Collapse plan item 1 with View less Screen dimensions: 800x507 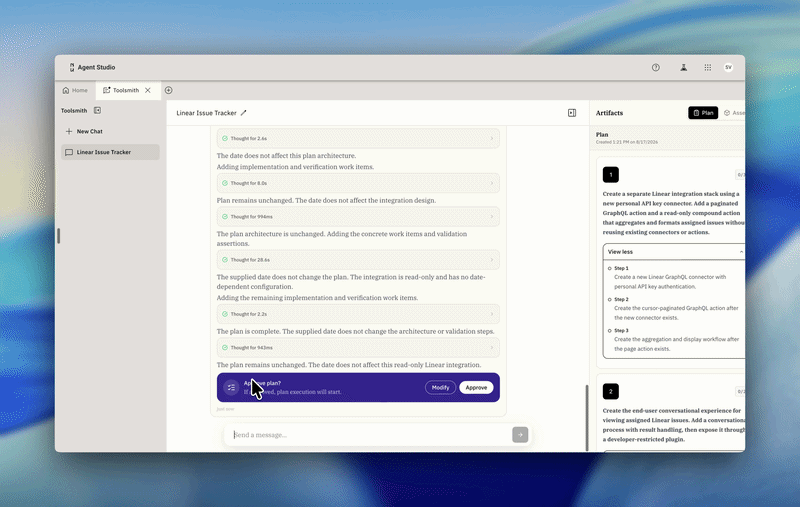[673, 252]
